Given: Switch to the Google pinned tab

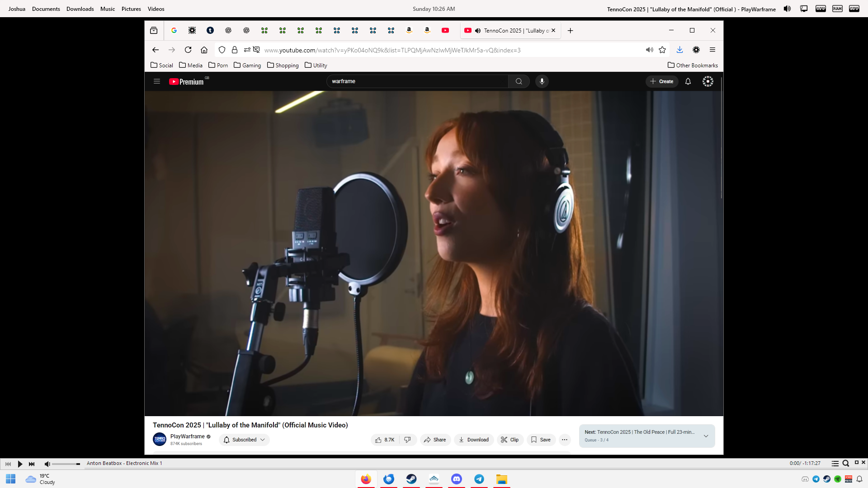Looking at the screenshot, I should click(x=174, y=30).
